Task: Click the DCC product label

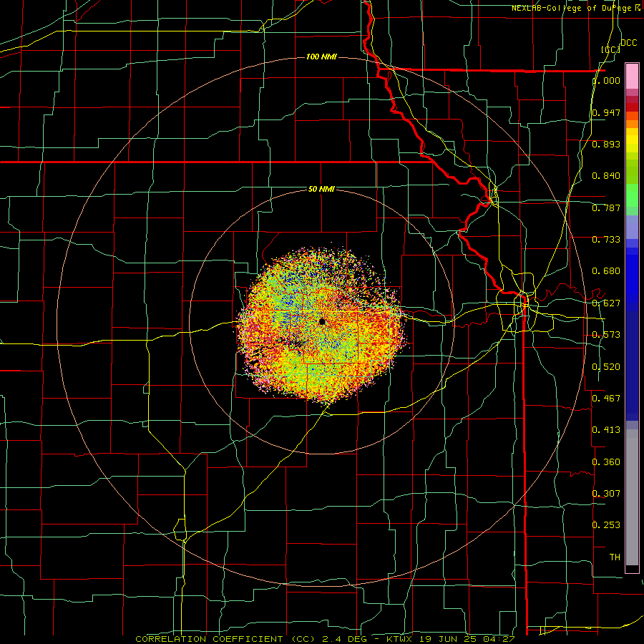Action: pyautogui.click(x=628, y=43)
